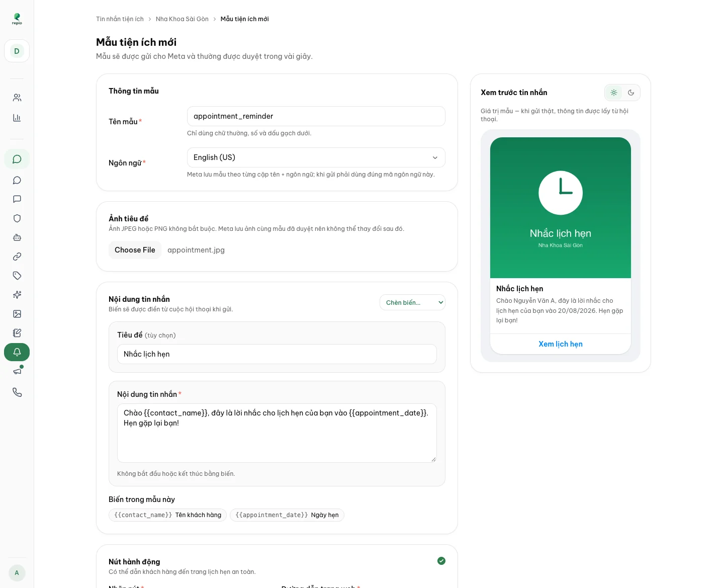This screenshot has height=588, width=724.
Task: Go to Tin nhắn tiện ích breadcrumb
Action: [120, 19]
